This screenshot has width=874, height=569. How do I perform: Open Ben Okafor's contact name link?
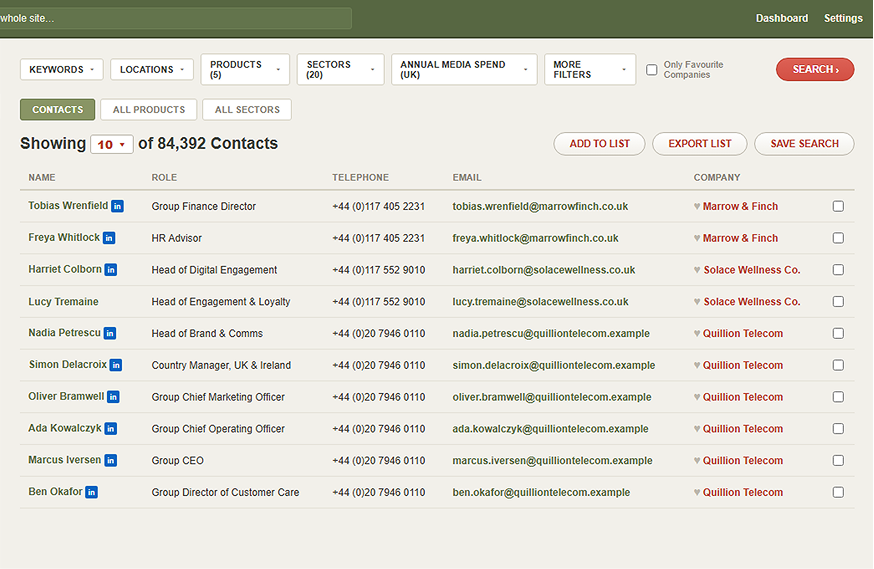55,492
